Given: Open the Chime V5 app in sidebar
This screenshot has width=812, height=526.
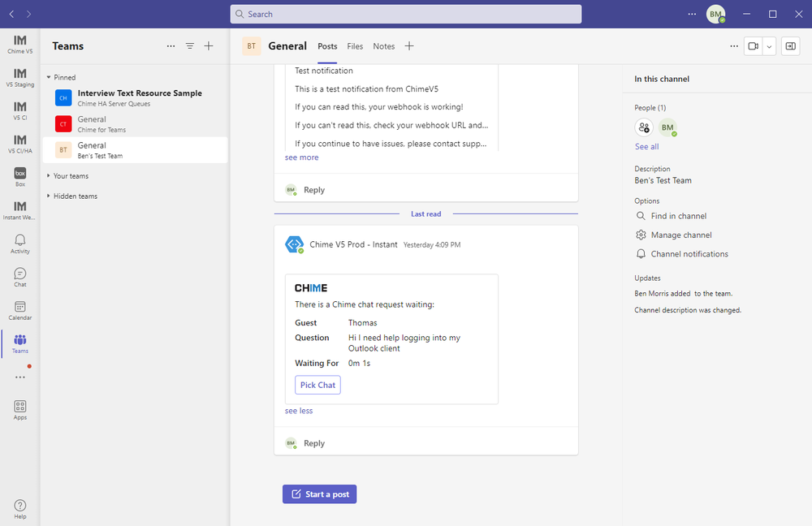Looking at the screenshot, I should pyautogui.click(x=19, y=45).
